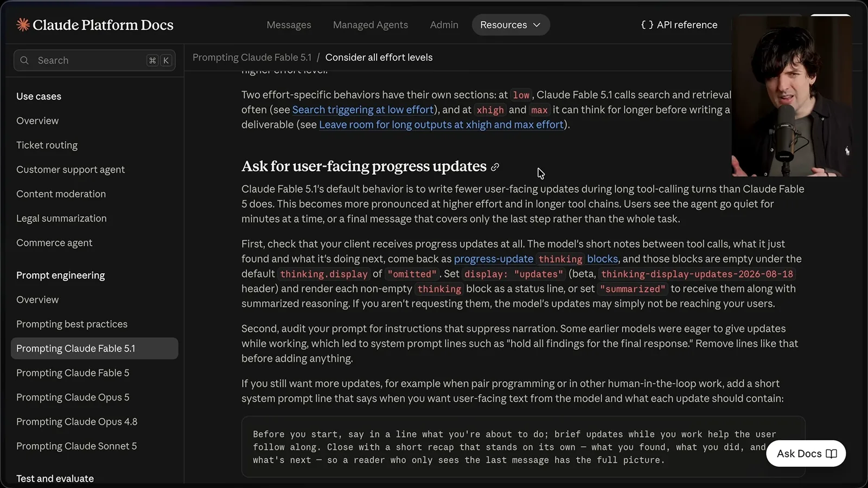
Task: Open Prompting Claude Fable 5 page
Action: [73, 373]
